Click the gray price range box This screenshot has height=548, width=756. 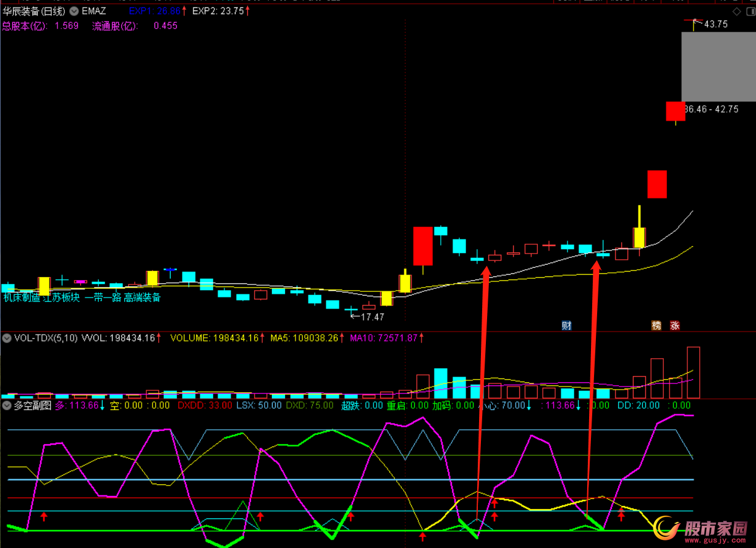pos(718,67)
